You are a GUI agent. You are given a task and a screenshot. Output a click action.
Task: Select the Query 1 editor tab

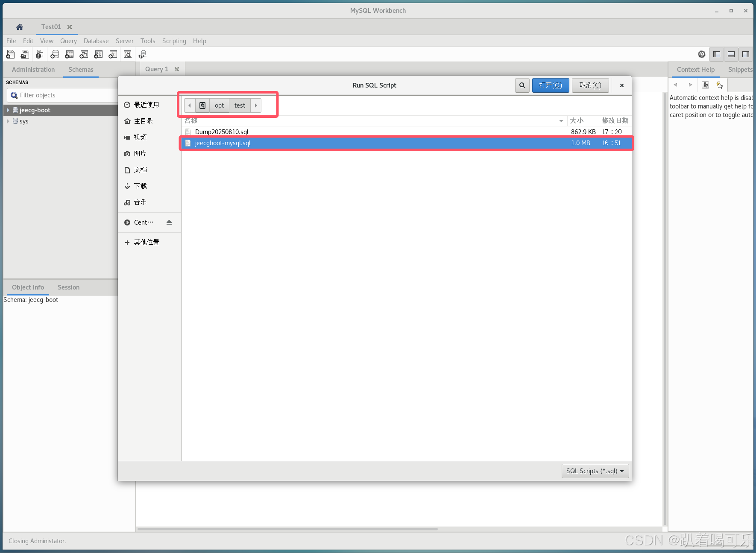(x=156, y=69)
